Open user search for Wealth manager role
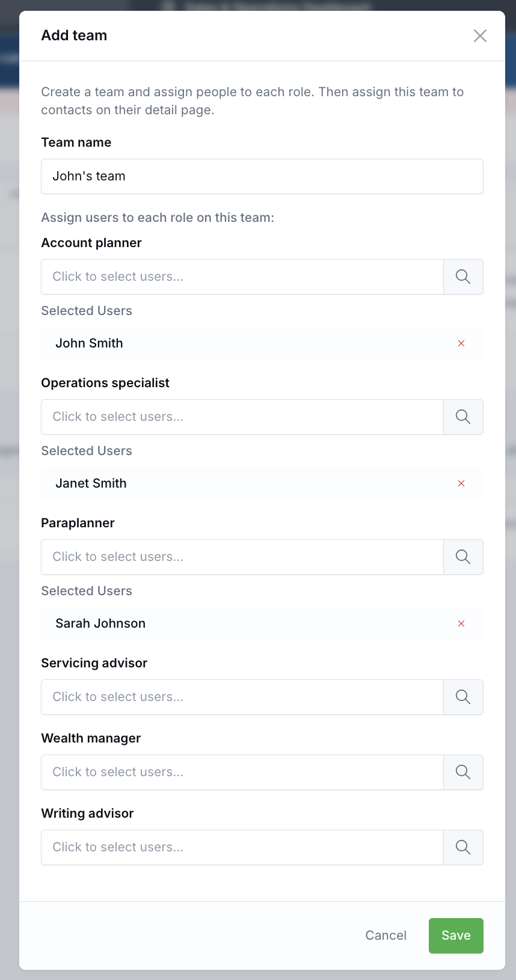 click(463, 772)
